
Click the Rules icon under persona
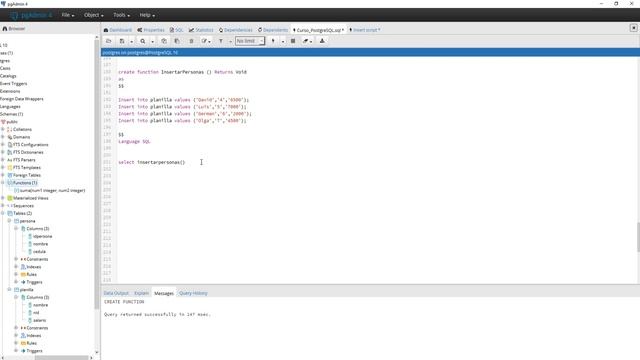pos(23,274)
